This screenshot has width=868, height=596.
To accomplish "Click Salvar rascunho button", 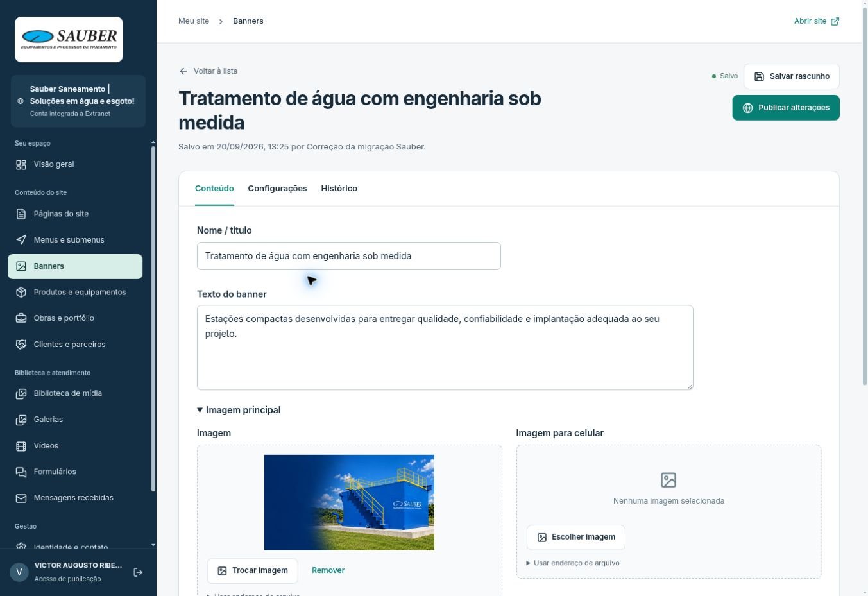I will click(x=792, y=76).
